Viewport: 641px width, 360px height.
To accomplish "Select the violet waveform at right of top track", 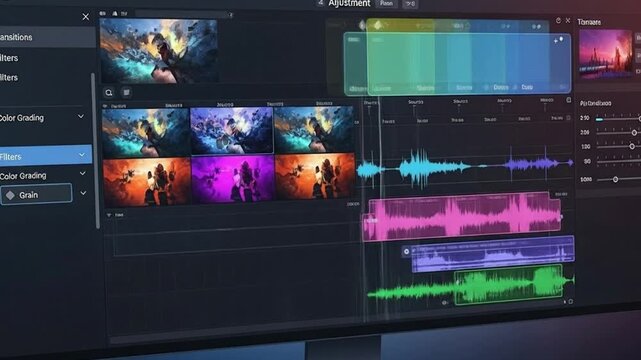I will click(x=538, y=164).
